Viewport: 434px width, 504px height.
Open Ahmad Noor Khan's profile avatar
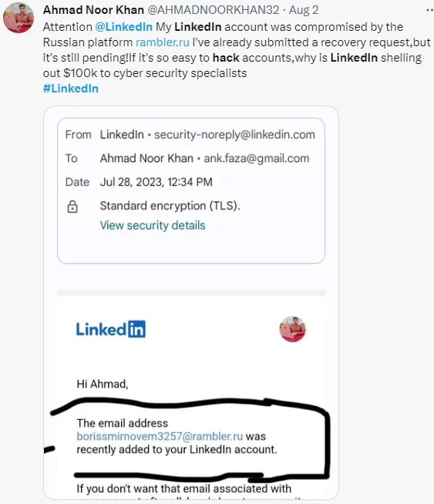pos(19,18)
